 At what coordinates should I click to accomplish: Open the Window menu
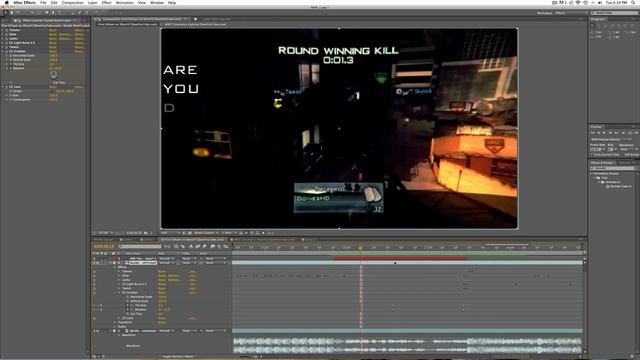tap(157, 2)
